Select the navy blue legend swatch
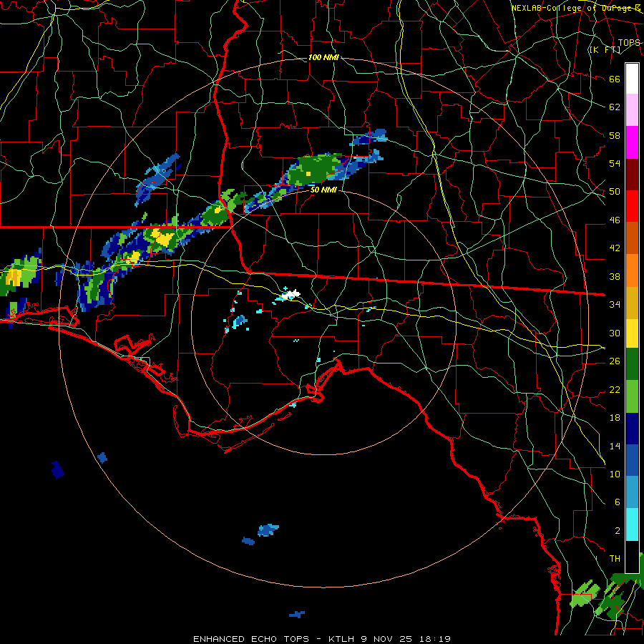 (632, 429)
